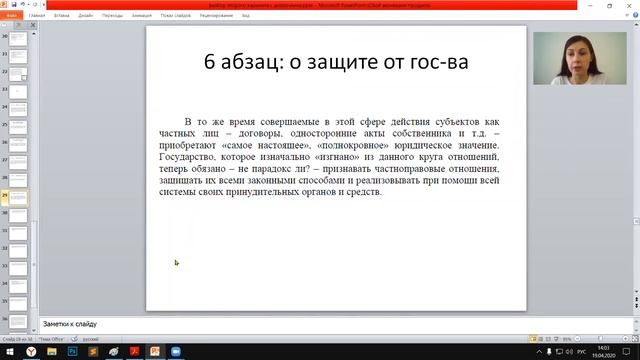Screen dimensions: 640x360
Task: Switch to the Переходы ribbon tab
Action: (x=112, y=16)
